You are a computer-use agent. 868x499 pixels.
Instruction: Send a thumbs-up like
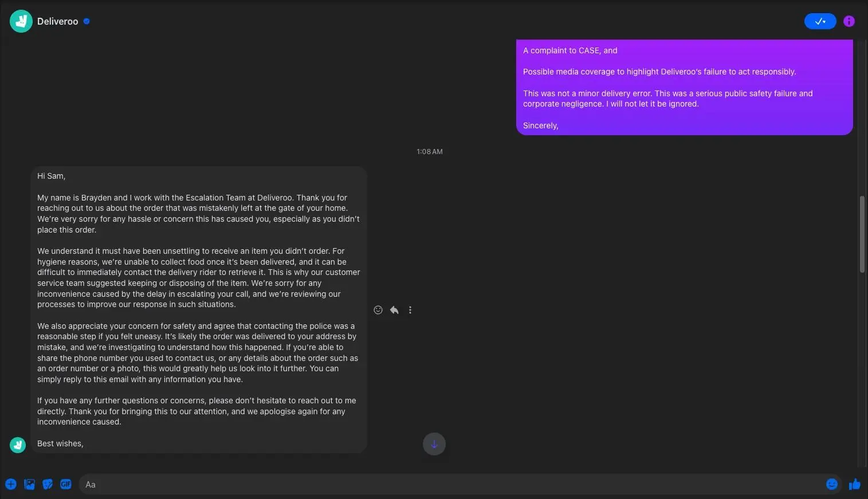(855, 484)
